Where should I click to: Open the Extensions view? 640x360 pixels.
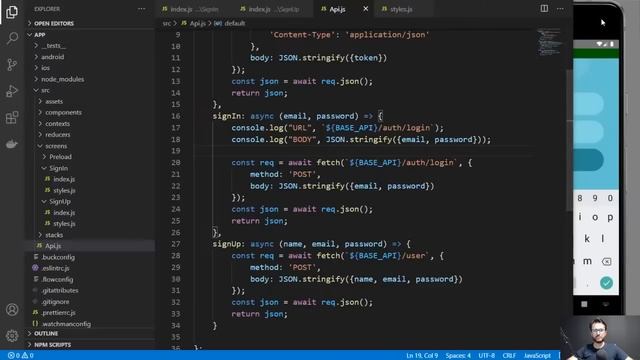tap(12, 118)
